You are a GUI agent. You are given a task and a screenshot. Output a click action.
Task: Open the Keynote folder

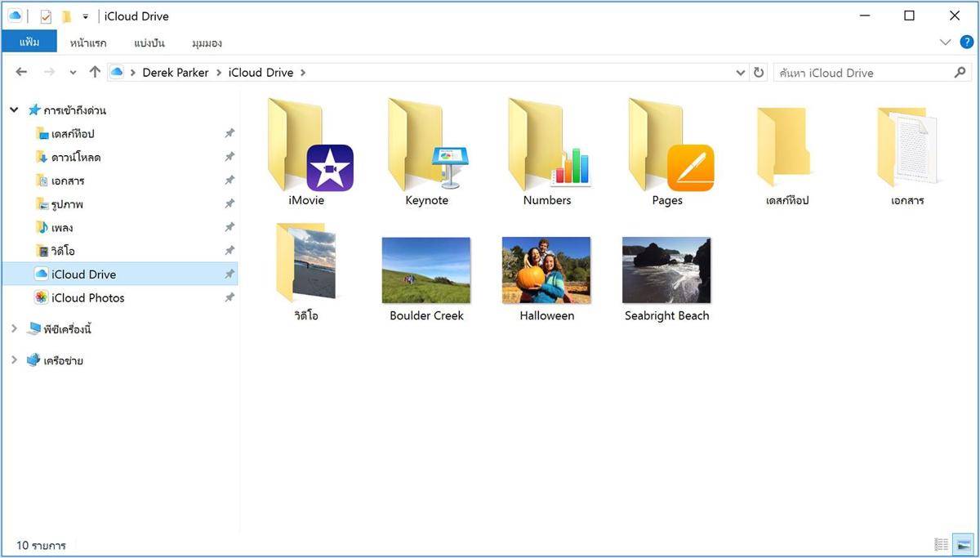pyautogui.click(x=427, y=153)
